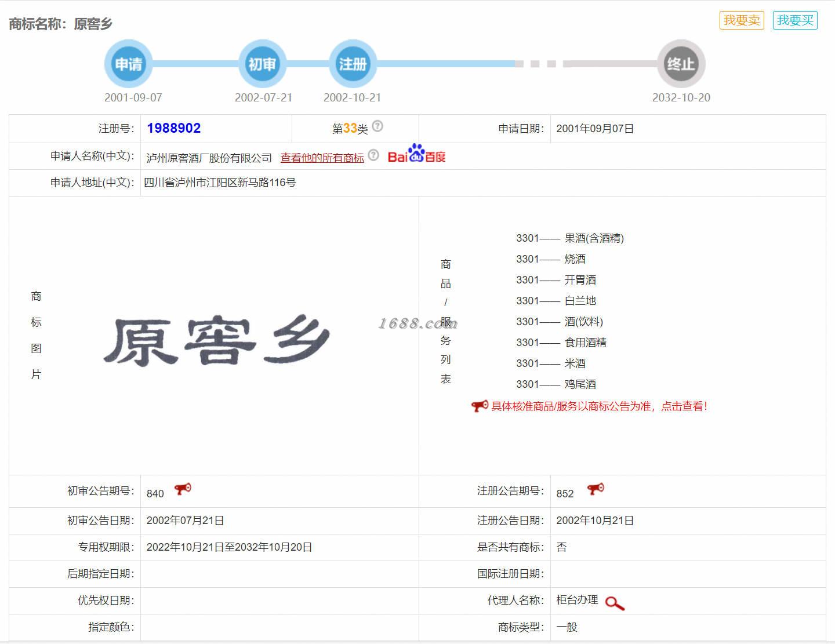Click timeline date 2002-07-21

[264, 97]
